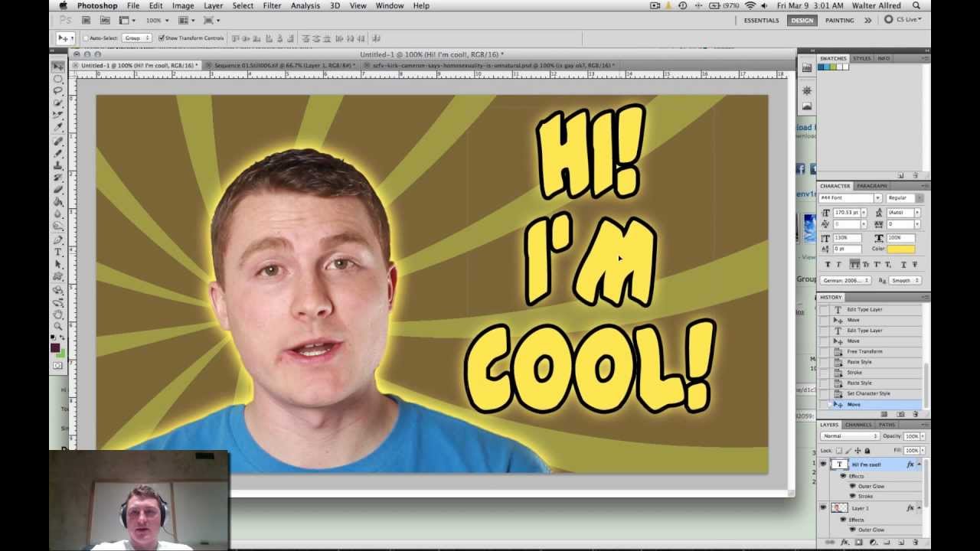Image resolution: width=980 pixels, height=551 pixels.
Task: Open the Layer menu
Action: pos(213,5)
